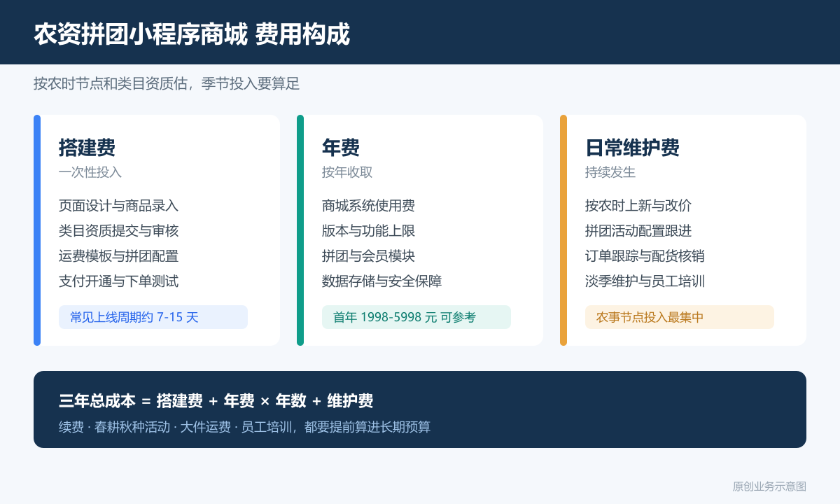Select the 搭建费 card heading

pyautogui.click(x=87, y=148)
